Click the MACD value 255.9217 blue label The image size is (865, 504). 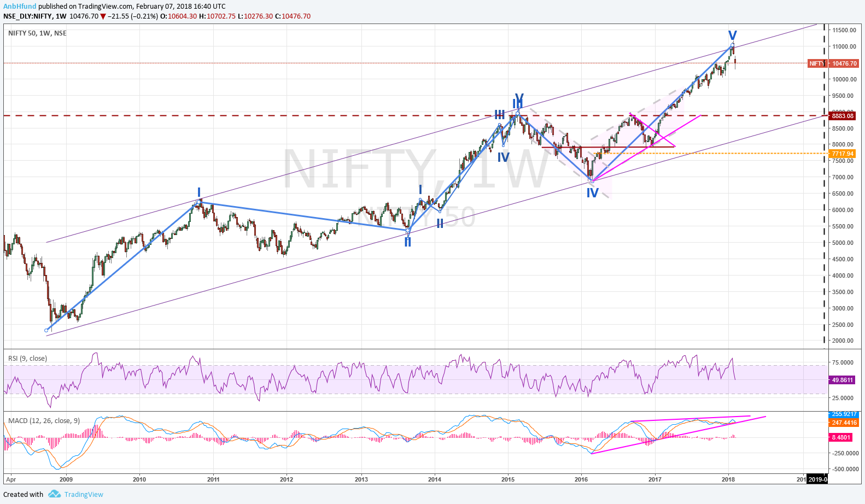[x=844, y=414]
